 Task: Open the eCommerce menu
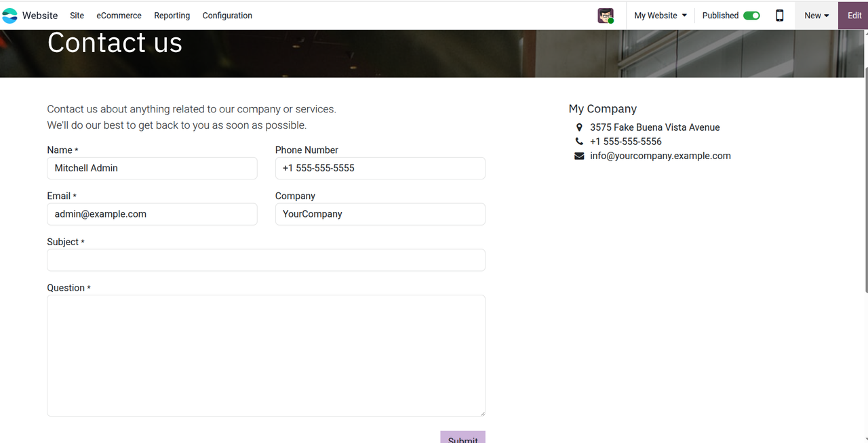tap(119, 16)
